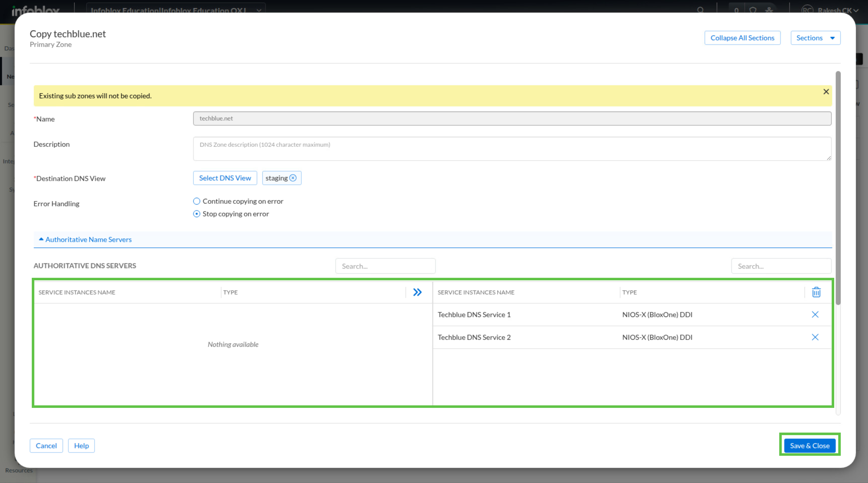Search the selected service instances list
This screenshot has width=868, height=483.
click(x=781, y=266)
